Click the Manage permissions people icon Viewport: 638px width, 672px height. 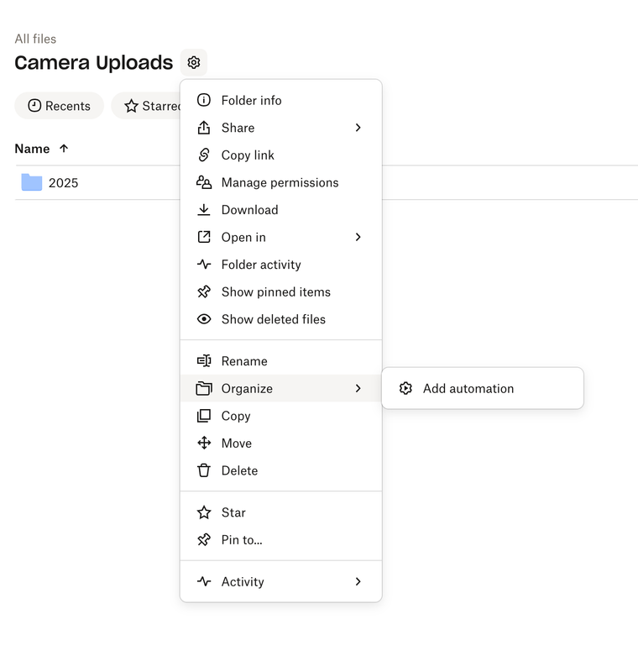204,182
